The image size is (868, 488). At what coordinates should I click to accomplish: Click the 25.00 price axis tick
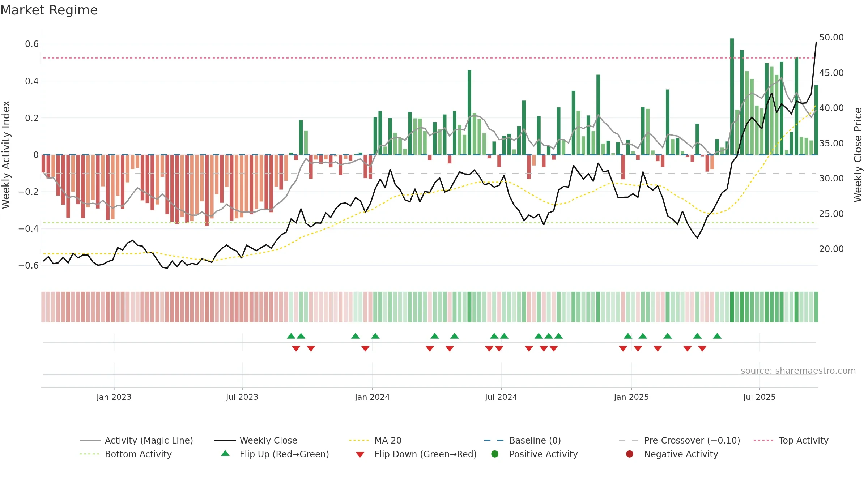[x=831, y=214]
